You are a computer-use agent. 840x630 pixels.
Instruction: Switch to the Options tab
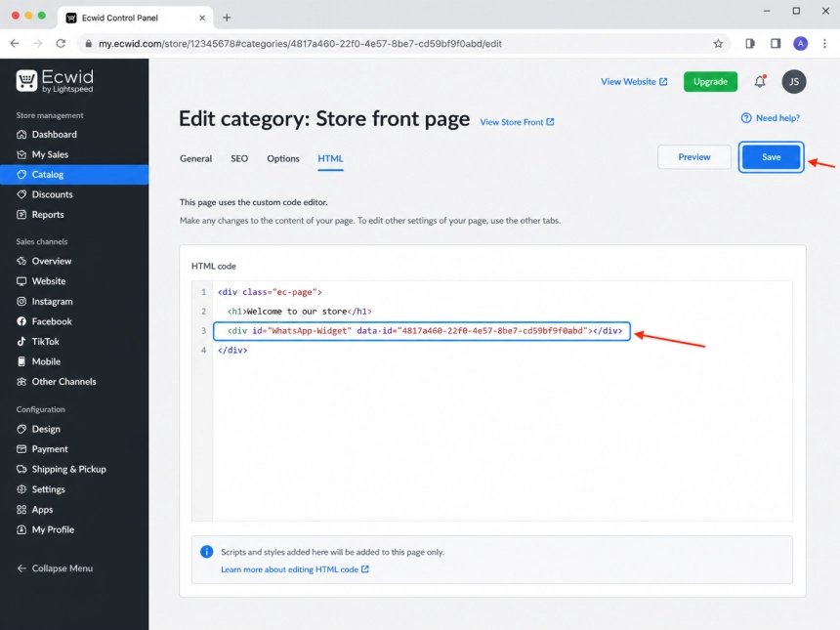pos(283,158)
